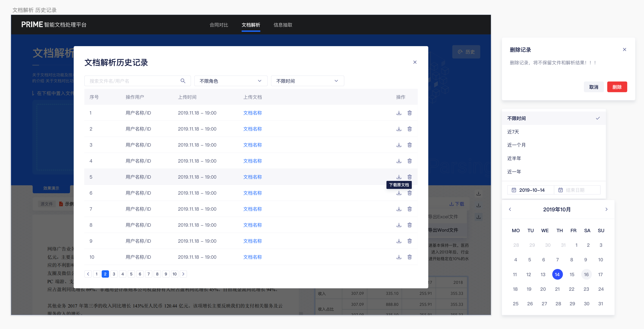This screenshot has width=644, height=329.
Task: Close the 文档解析历史记录 dialog
Action: coord(415,62)
